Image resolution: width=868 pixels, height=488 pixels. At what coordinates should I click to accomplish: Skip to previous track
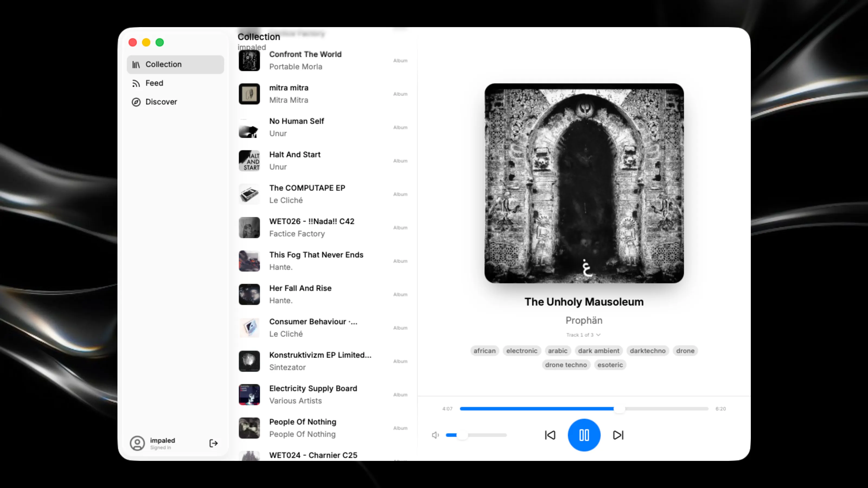(550, 435)
